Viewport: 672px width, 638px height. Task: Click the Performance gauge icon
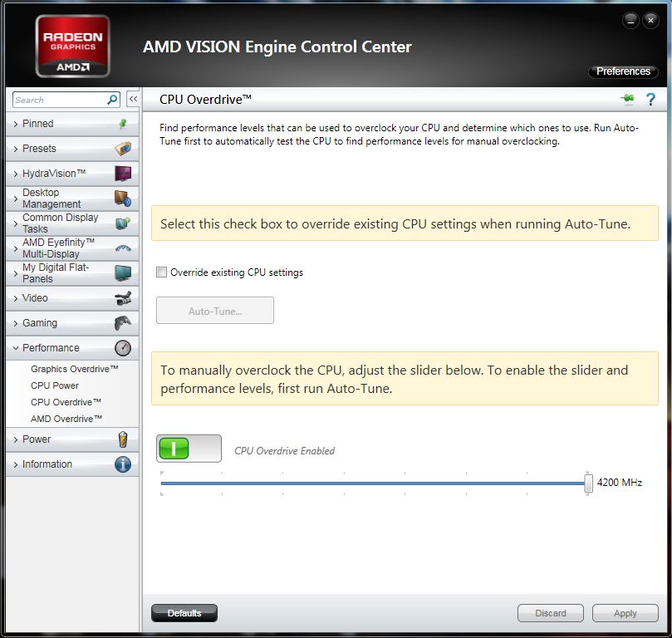(x=123, y=348)
